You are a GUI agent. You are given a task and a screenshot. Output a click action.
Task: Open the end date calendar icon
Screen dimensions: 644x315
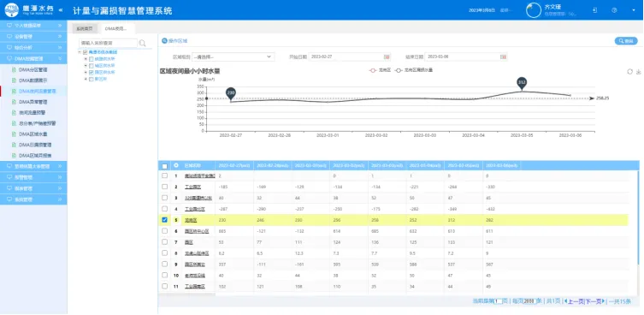pyautogui.click(x=504, y=56)
